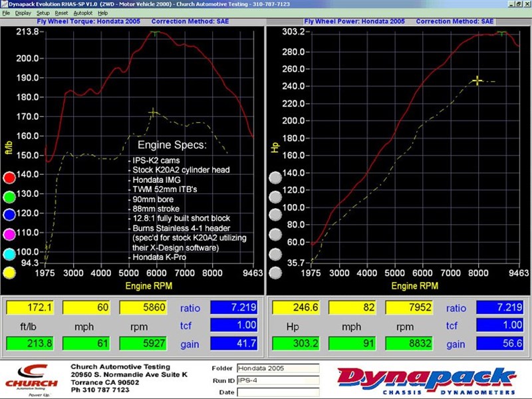Select green power value 303.2
The width and height of the screenshot is (532, 399).
coord(296,343)
